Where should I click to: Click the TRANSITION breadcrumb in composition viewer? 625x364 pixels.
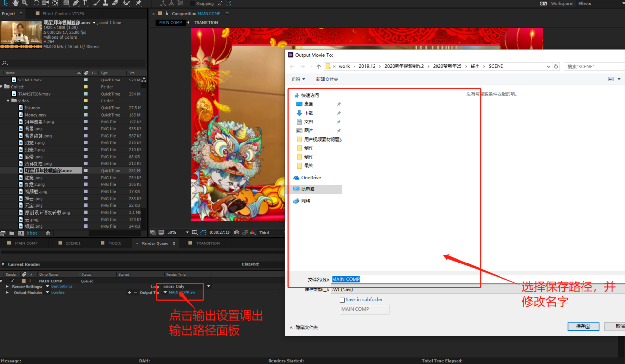pyautogui.click(x=206, y=23)
